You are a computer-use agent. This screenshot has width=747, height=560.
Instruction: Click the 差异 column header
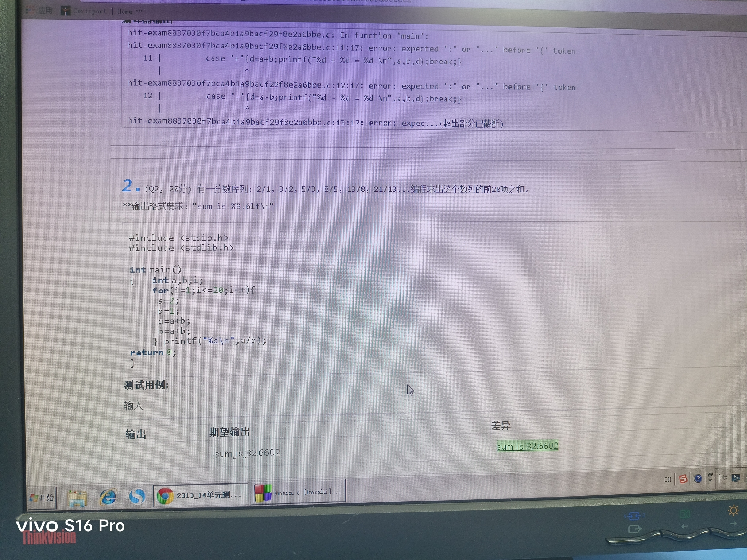click(x=500, y=426)
